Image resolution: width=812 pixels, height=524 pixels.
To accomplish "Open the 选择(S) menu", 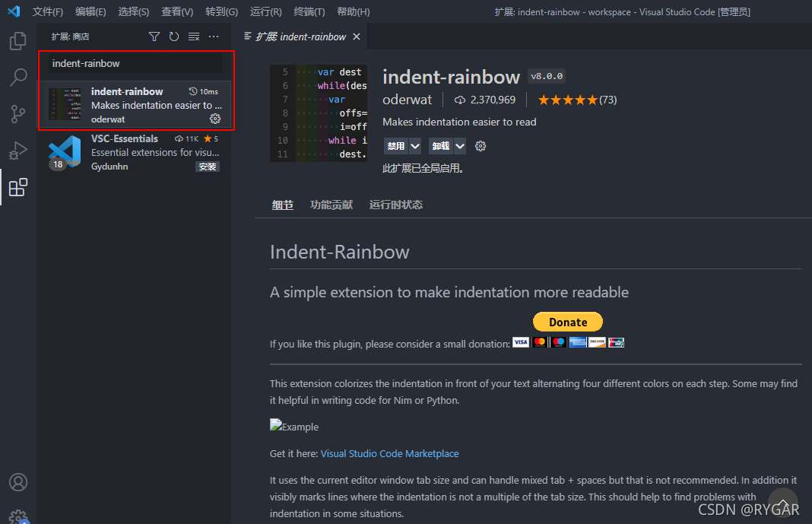I will click(134, 11).
